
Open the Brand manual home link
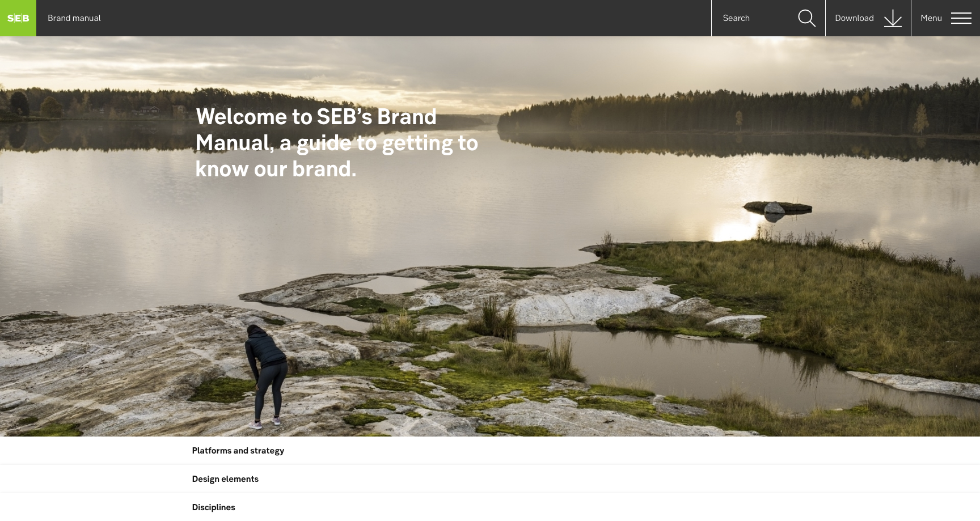coord(74,18)
